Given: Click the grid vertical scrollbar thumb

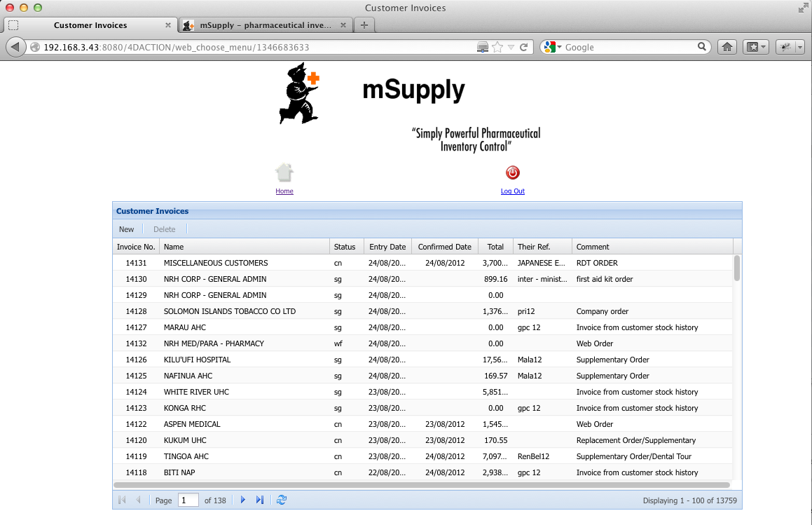Looking at the screenshot, I should [x=737, y=268].
